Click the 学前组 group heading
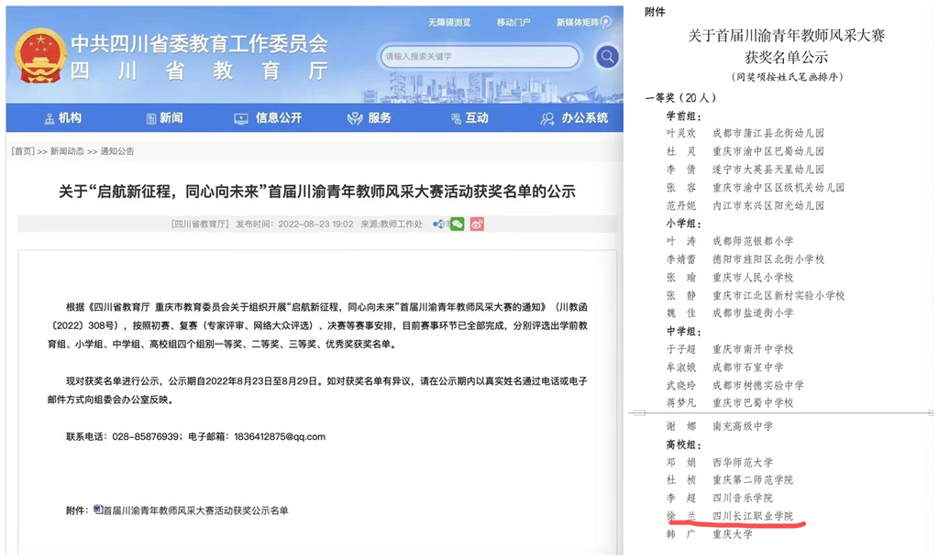Image resolution: width=939 pixels, height=560 pixels. [x=684, y=116]
